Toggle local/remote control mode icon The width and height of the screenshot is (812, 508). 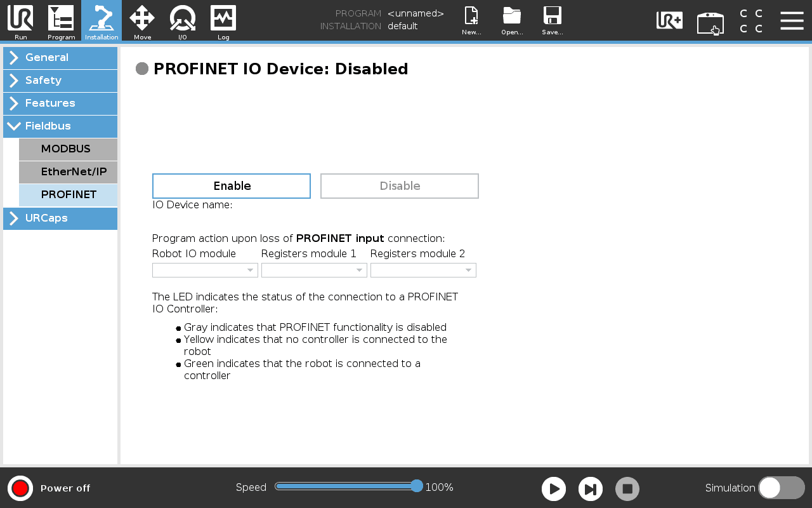pyautogui.click(x=710, y=23)
